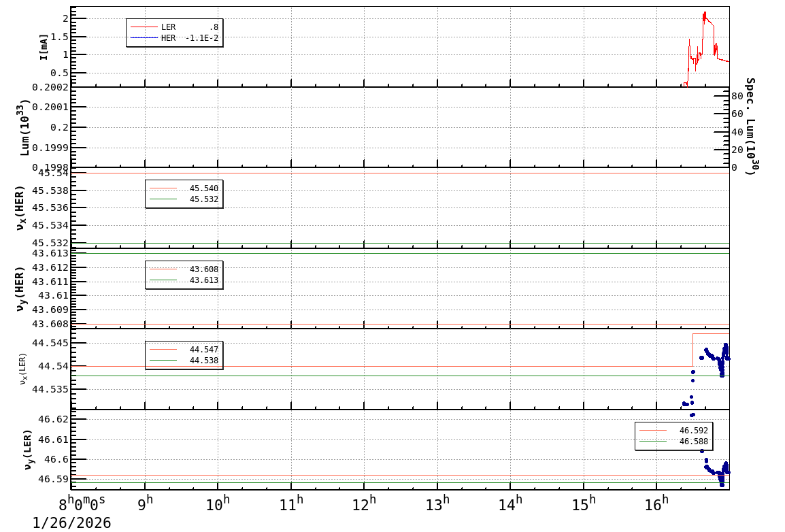This screenshot has width=785, height=532.
Task: Click the 1/26/2026 date label
Action: click(x=72, y=522)
